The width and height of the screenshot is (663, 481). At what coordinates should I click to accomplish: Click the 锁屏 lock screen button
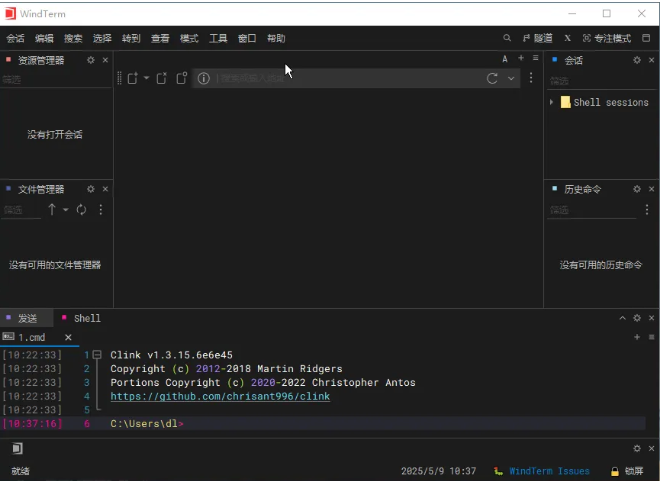coord(627,471)
